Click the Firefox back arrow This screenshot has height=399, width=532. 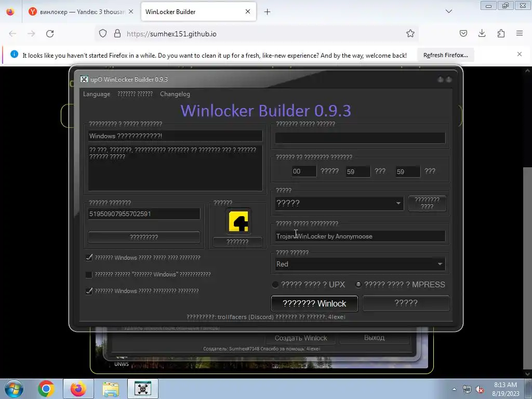12,34
